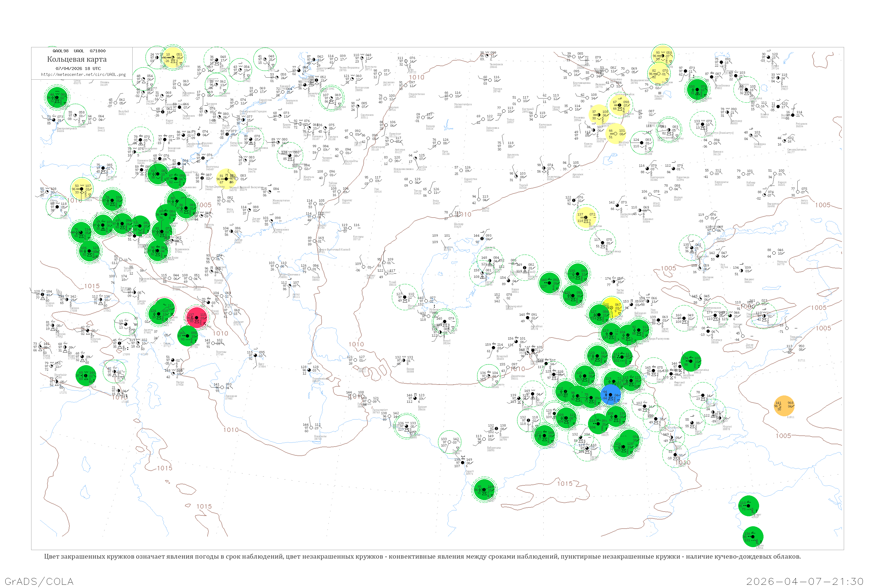Click the color legend caption text below map
The image size is (882, 588).
point(422,557)
